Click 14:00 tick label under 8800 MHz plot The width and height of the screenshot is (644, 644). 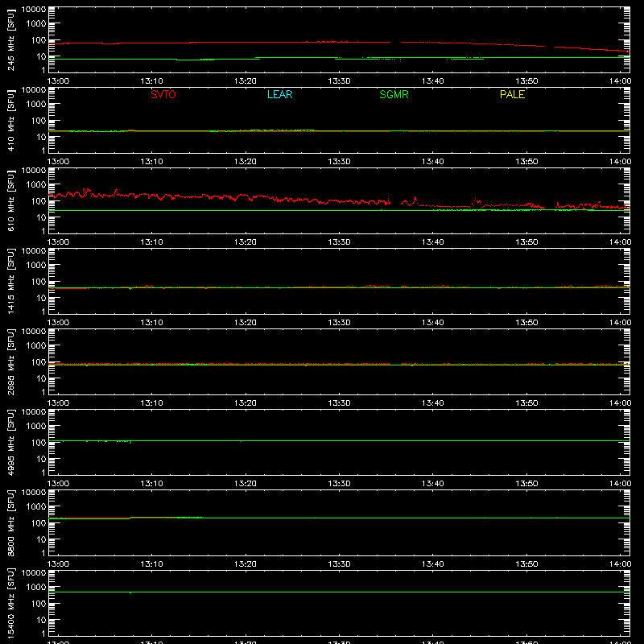[620, 564]
